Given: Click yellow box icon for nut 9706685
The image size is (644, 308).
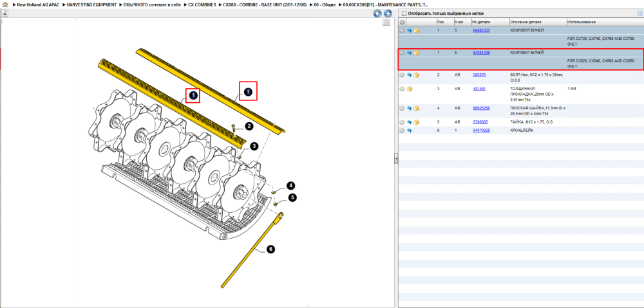Looking at the screenshot, I should tap(417, 122).
